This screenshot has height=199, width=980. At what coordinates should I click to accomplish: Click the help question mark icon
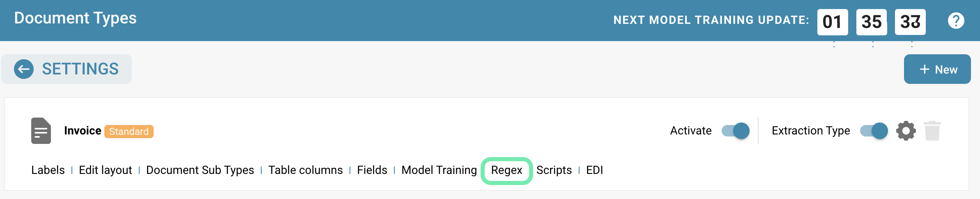956,21
